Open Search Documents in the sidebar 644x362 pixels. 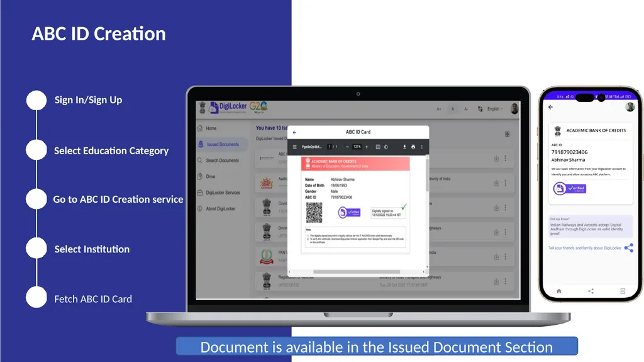(218, 161)
